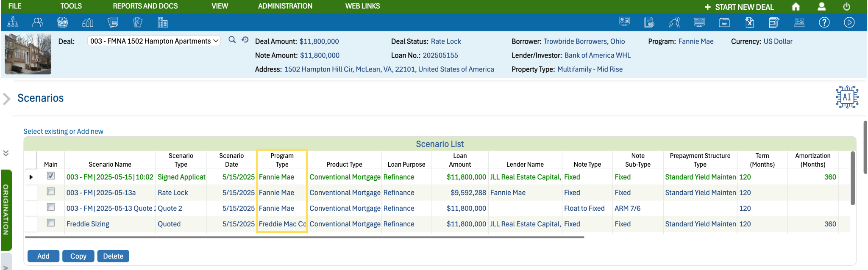Check Main checkbox for Rate Lock scenario

51,192
